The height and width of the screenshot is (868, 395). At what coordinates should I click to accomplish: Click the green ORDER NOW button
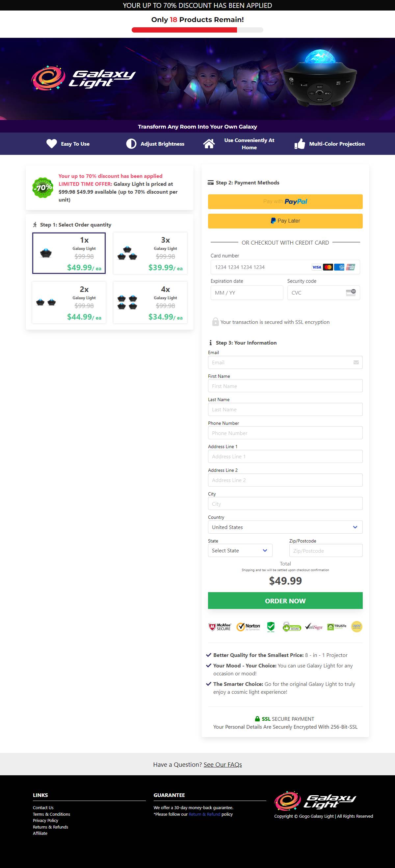tap(285, 600)
